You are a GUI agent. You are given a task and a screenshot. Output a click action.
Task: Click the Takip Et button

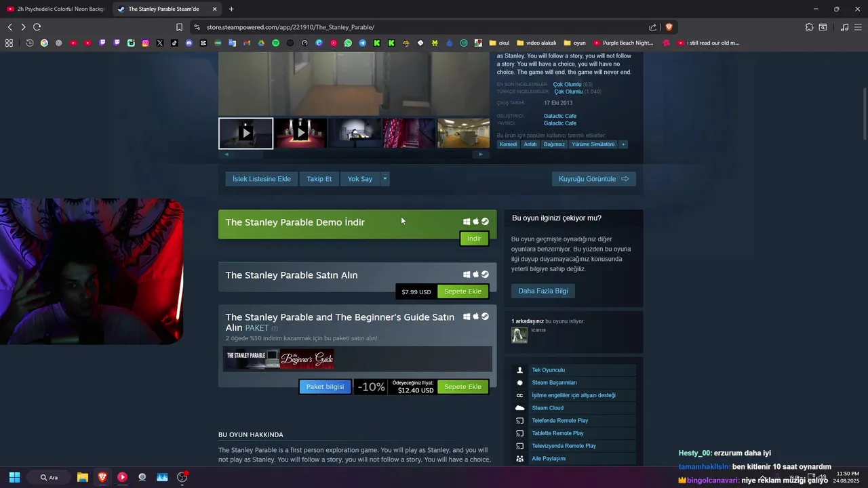[319, 179]
